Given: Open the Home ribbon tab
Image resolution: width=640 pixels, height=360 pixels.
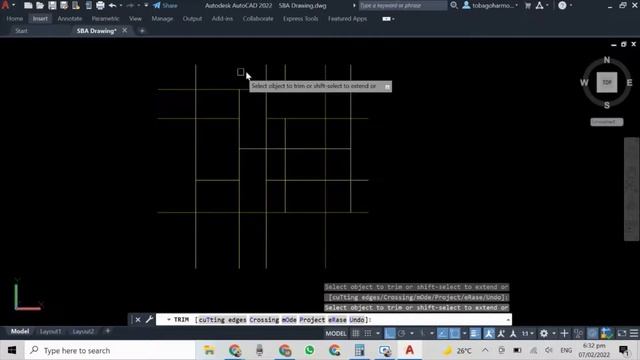Looking at the screenshot, I should pos(15,19).
